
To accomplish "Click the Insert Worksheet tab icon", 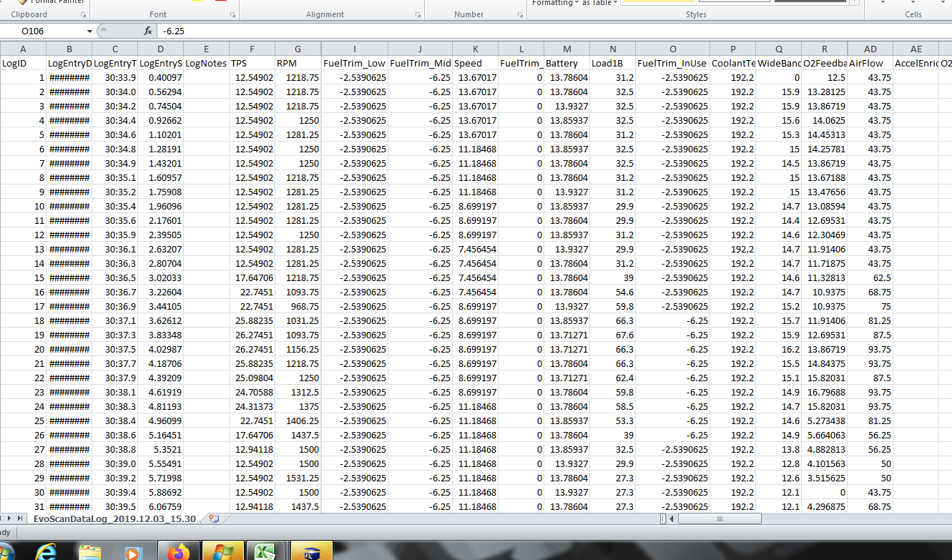I will [212, 519].
